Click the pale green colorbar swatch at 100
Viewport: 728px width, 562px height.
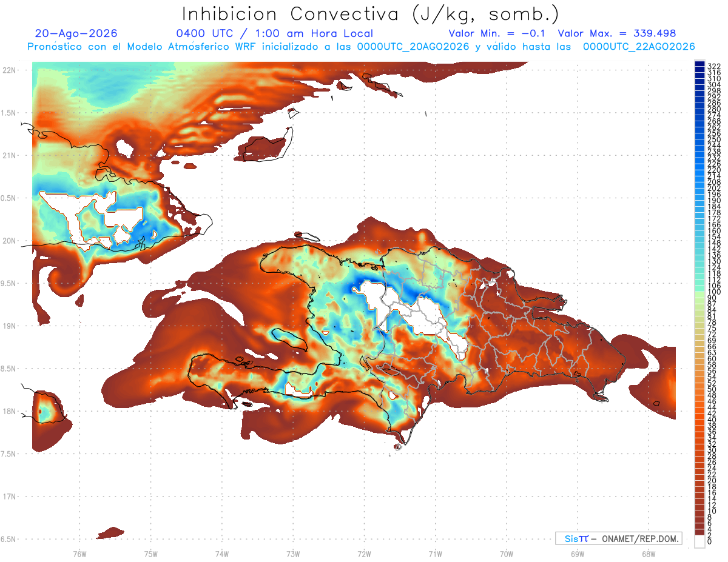[699, 294]
